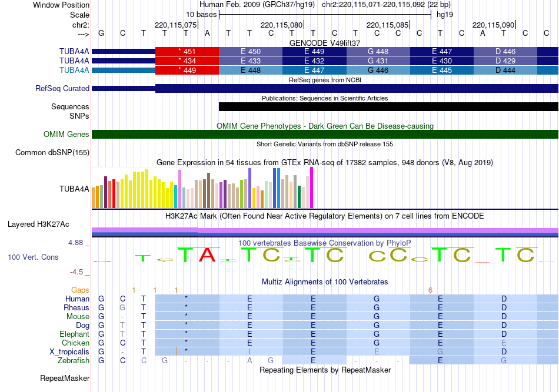Open Short Genetic Variants from dbSNP title
This screenshot has height=392, width=559.
coord(325,144)
